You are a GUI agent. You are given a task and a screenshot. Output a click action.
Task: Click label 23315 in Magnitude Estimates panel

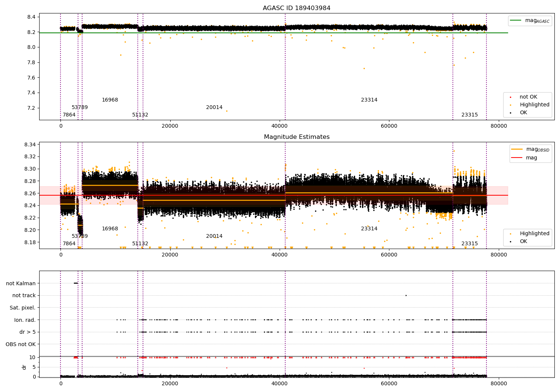point(470,244)
